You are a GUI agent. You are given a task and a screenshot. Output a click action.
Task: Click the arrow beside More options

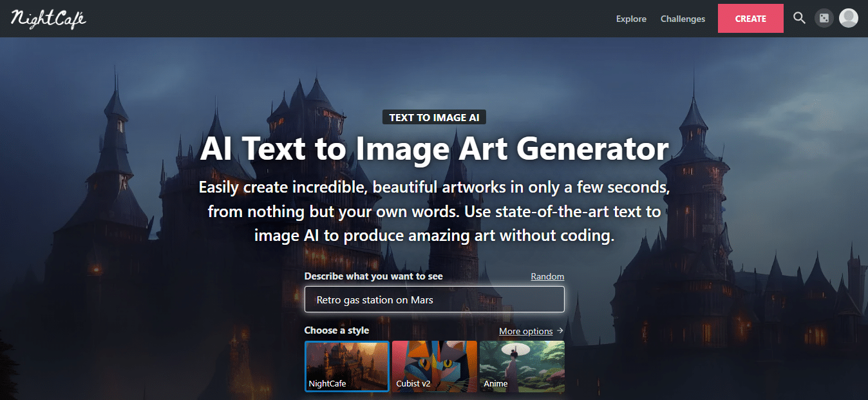[x=560, y=331]
